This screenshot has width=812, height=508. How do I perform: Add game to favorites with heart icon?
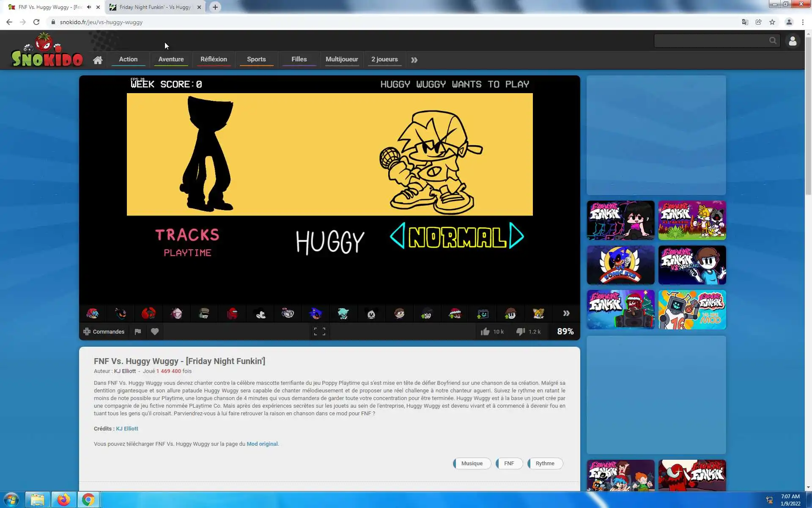[x=155, y=331]
